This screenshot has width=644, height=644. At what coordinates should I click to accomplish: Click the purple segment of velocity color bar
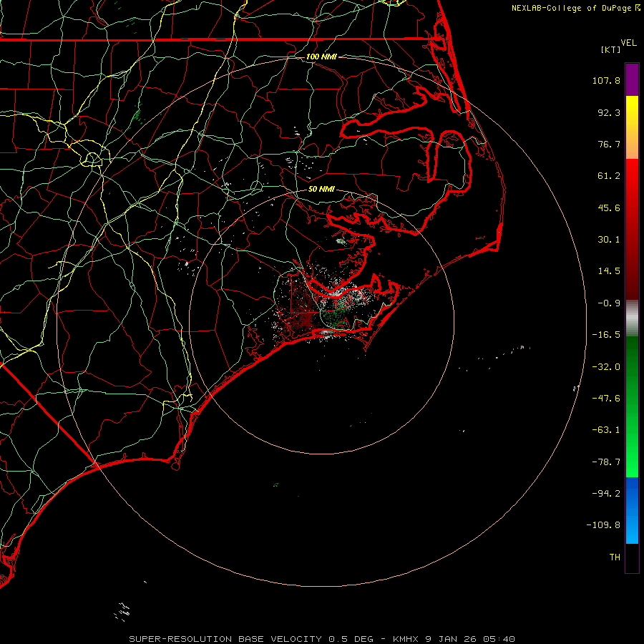632,79
